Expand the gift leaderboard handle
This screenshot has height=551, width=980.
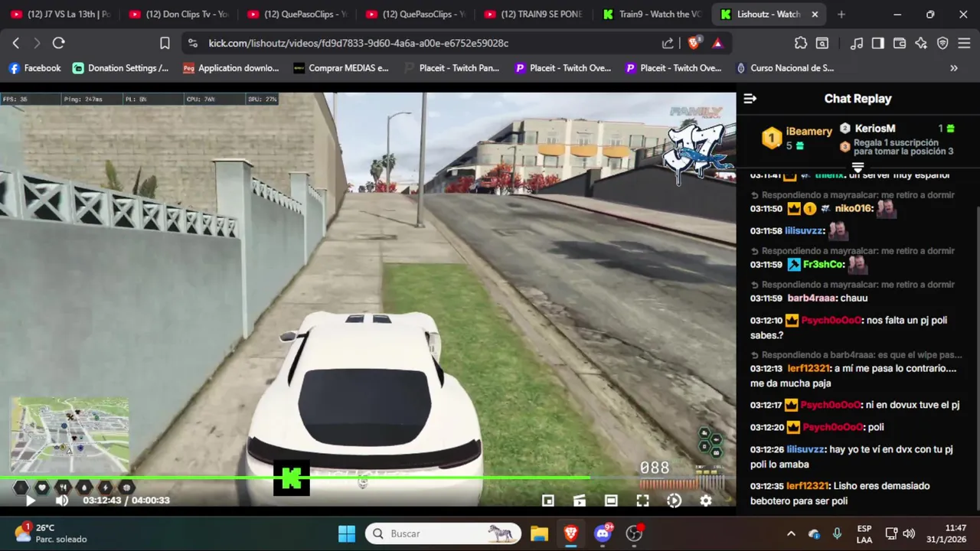857,168
